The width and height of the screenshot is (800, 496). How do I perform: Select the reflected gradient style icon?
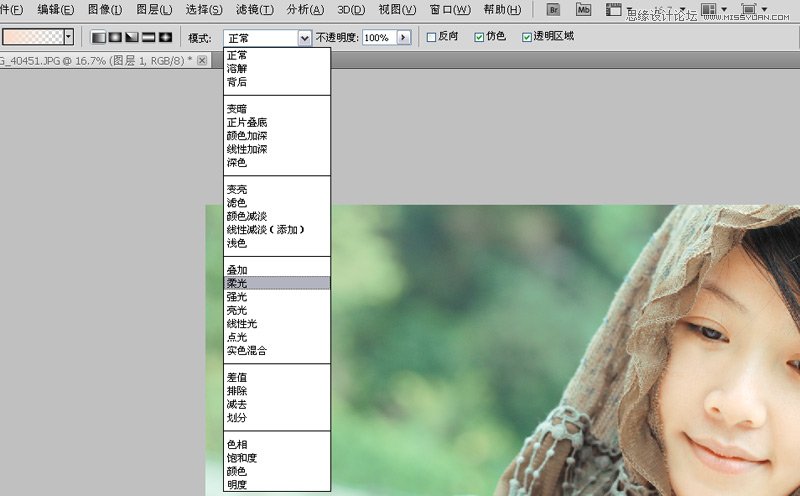click(x=148, y=37)
